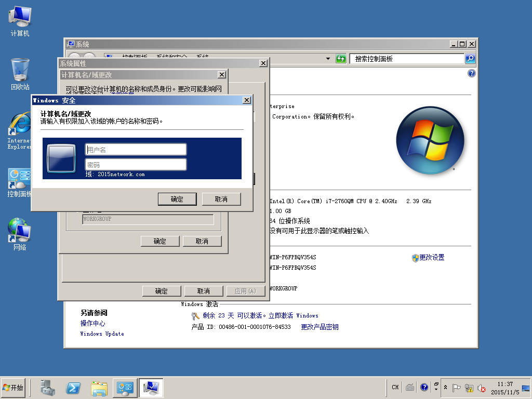
Task: Confirm credentials in Windows Security dialog
Action: [177, 199]
